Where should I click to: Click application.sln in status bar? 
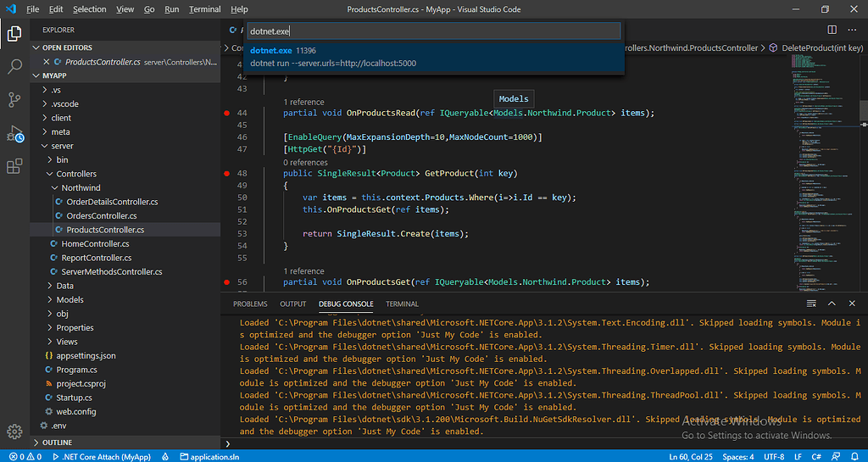(x=210, y=457)
